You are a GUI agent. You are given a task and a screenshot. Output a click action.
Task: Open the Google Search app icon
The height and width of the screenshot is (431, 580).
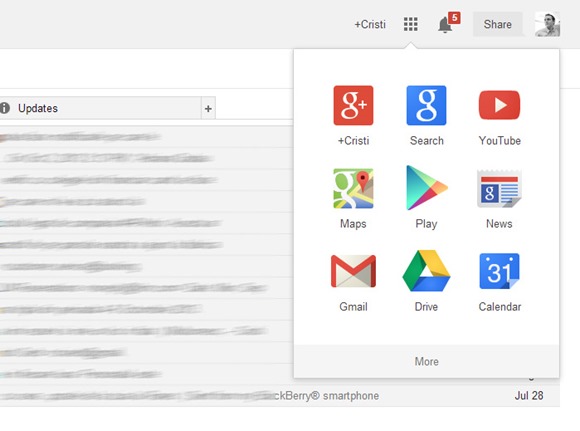click(426, 106)
